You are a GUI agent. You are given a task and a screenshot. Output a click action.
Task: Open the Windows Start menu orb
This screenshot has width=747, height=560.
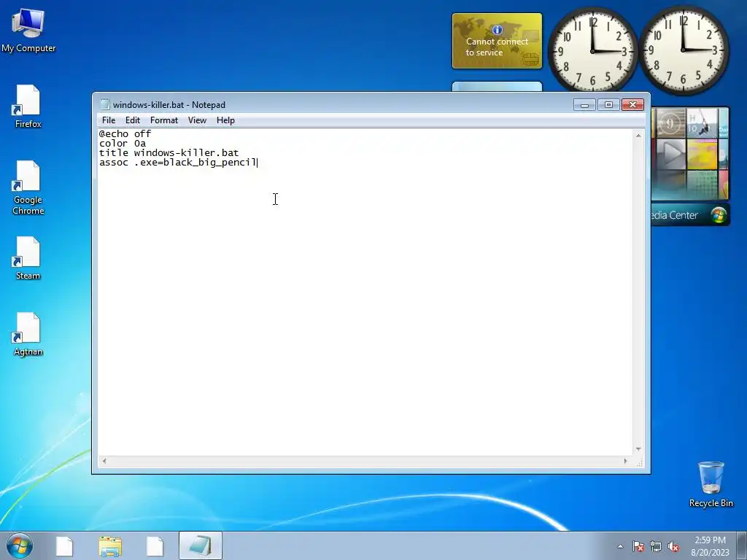point(20,545)
